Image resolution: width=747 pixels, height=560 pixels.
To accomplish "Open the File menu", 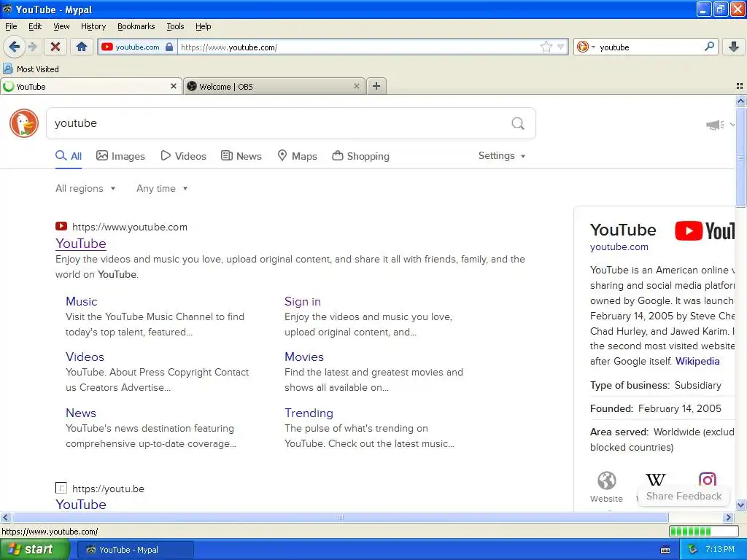I will pyautogui.click(x=11, y=26).
